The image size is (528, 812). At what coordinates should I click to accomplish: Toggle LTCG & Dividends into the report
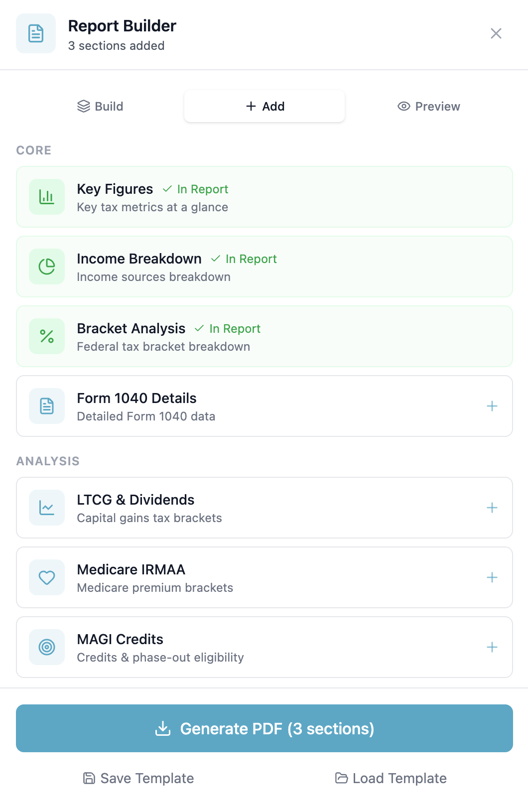(492, 508)
